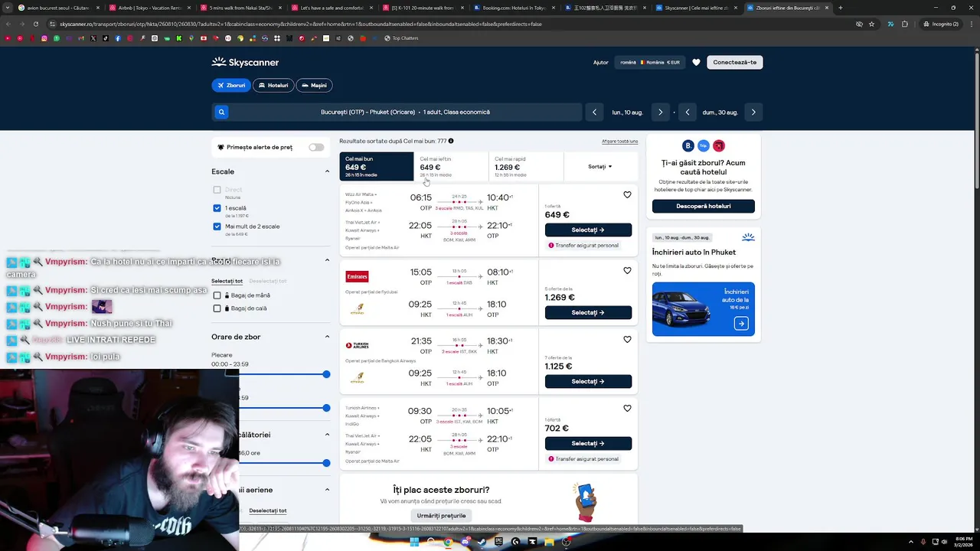Select the 649 € flight offer
The width and height of the screenshot is (980, 551).
click(x=588, y=230)
